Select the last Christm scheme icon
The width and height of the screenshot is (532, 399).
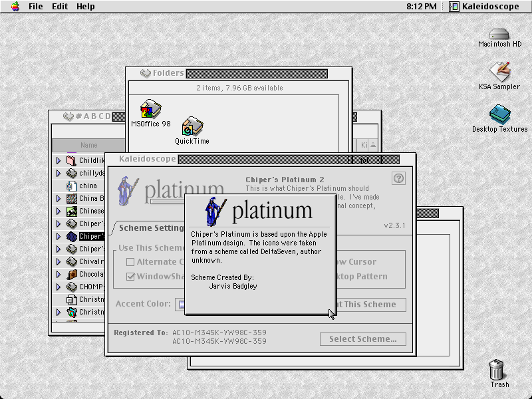(72, 312)
